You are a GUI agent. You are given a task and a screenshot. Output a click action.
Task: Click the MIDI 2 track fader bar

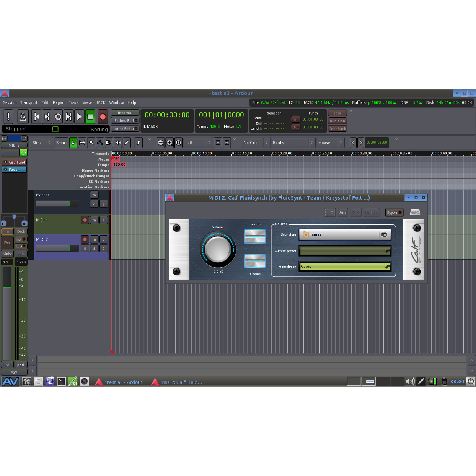[x=57, y=248]
